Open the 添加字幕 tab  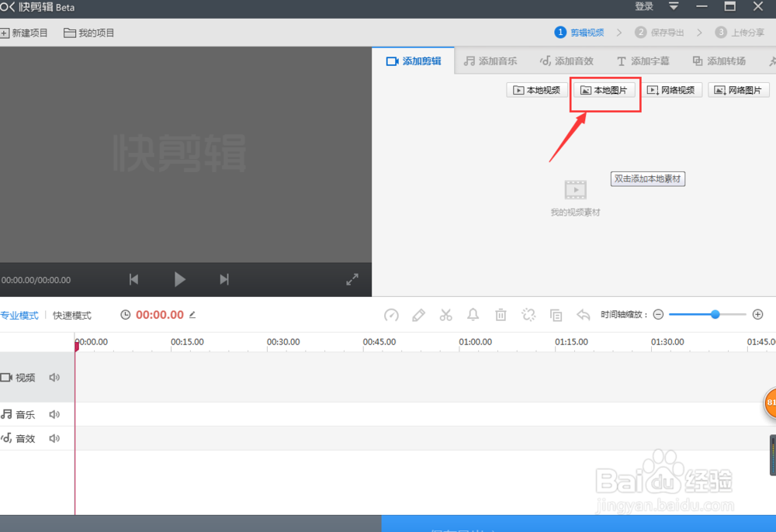click(x=643, y=61)
